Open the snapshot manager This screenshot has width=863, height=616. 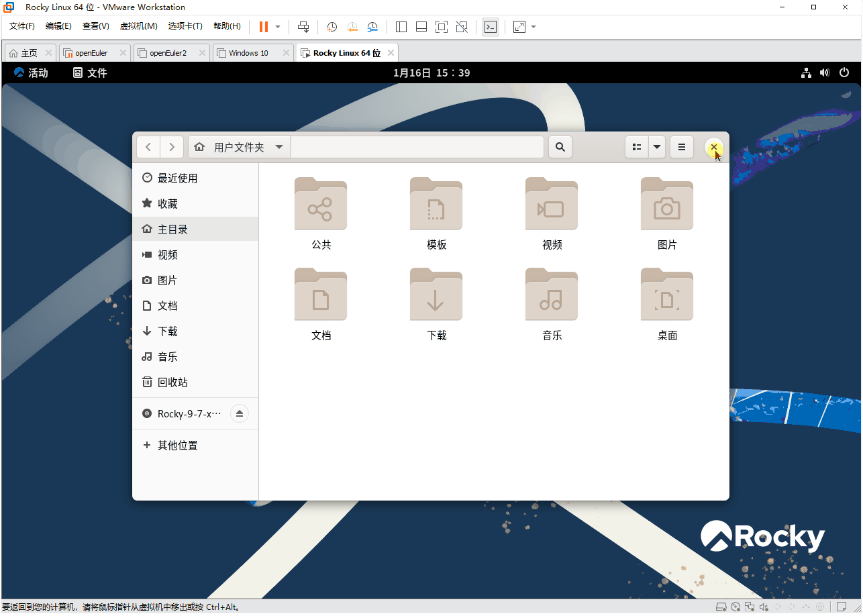[372, 27]
